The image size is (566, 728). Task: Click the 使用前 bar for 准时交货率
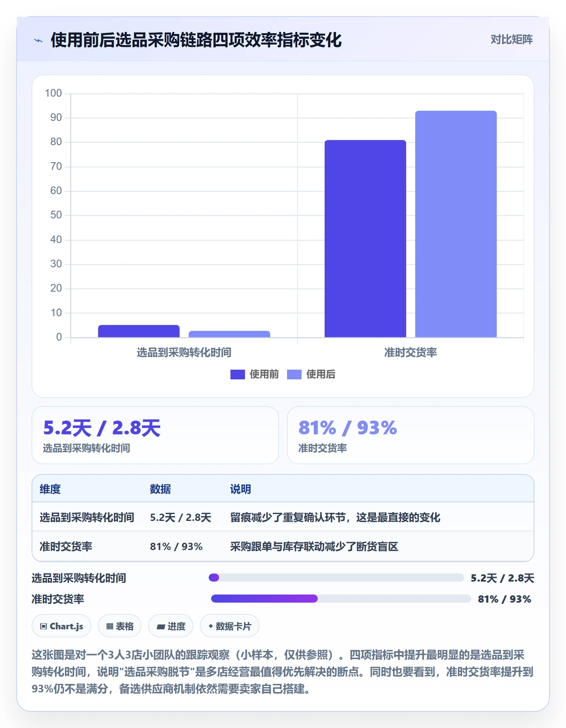click(365, 239)
